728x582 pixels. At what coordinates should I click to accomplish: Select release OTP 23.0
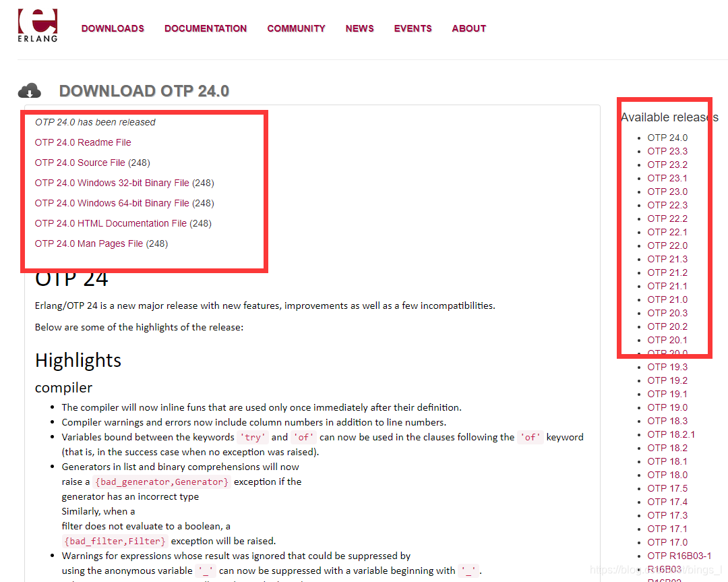667,192
